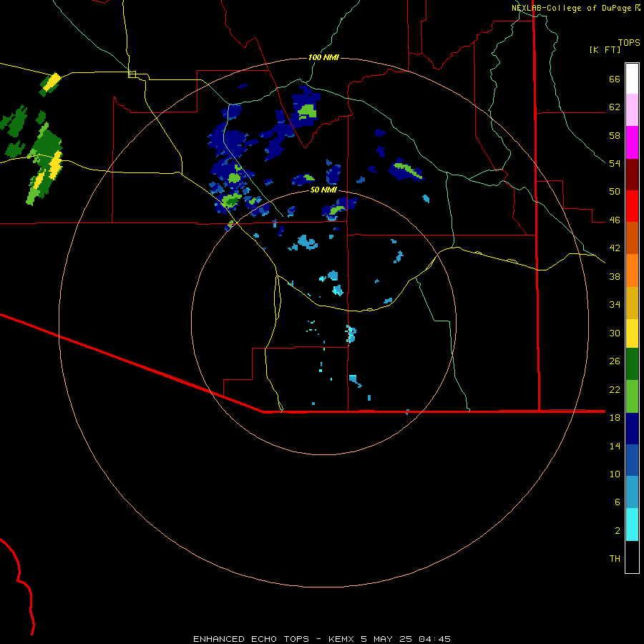The image size is (644, 644).
Task: Click the legend value 34
Action: [615, 304]
